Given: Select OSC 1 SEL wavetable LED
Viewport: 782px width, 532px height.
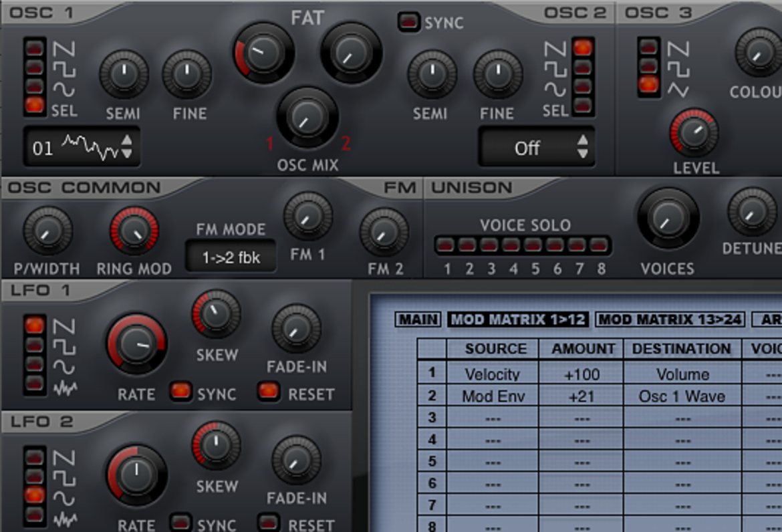Looking at the screenshot, I should pyautogui.click(x=34, y=105).
